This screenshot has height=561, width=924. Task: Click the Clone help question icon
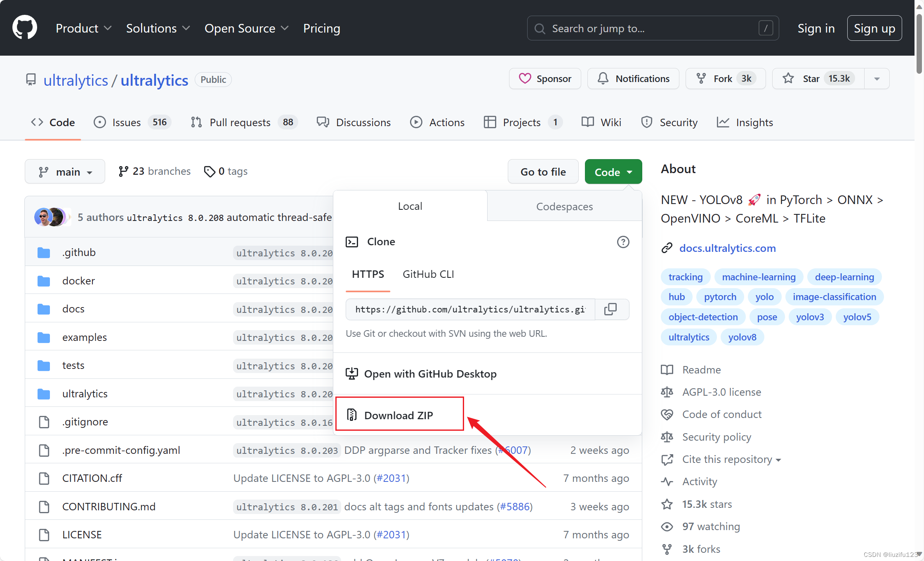click(623, 242)
